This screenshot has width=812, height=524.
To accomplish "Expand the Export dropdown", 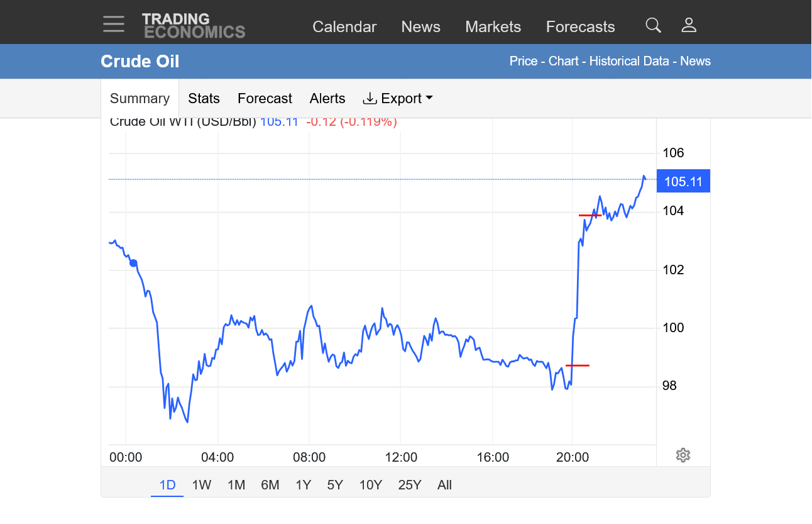I will click(398, 99).
